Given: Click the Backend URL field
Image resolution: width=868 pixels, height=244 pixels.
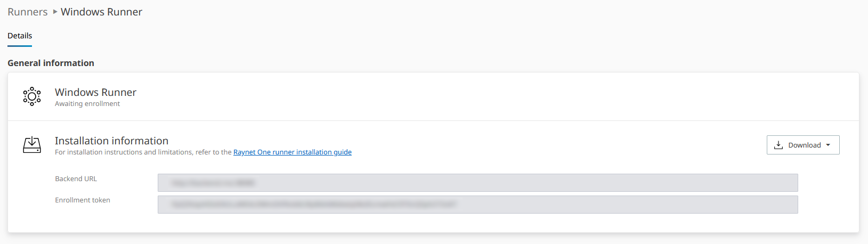Looking at the screenshot, I should 477,183.
